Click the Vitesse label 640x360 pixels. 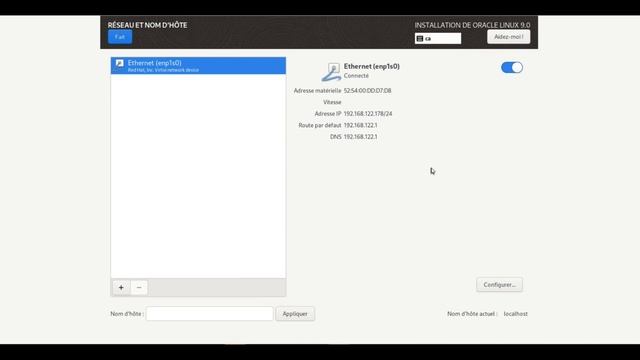332,102
